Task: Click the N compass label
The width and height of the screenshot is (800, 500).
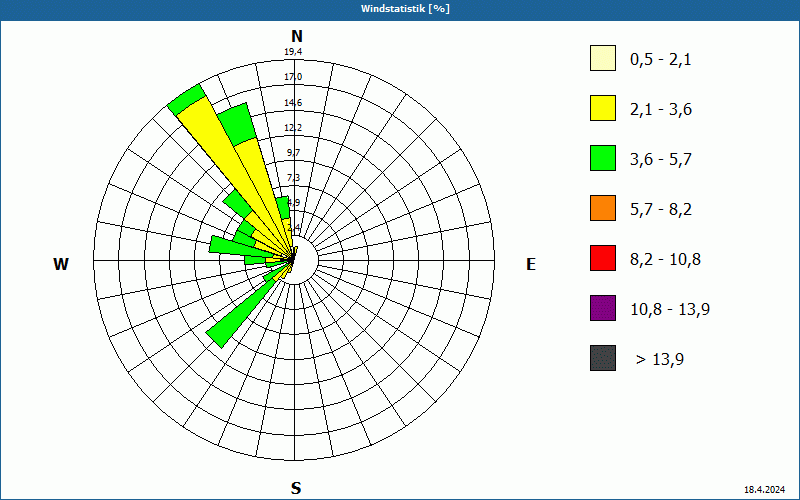Action: [296, 36]
